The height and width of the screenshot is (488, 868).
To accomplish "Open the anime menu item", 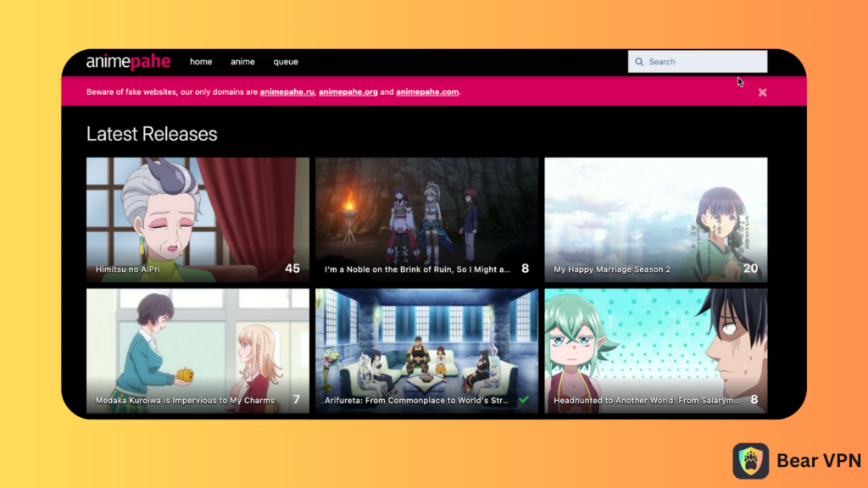I will 242,62.
